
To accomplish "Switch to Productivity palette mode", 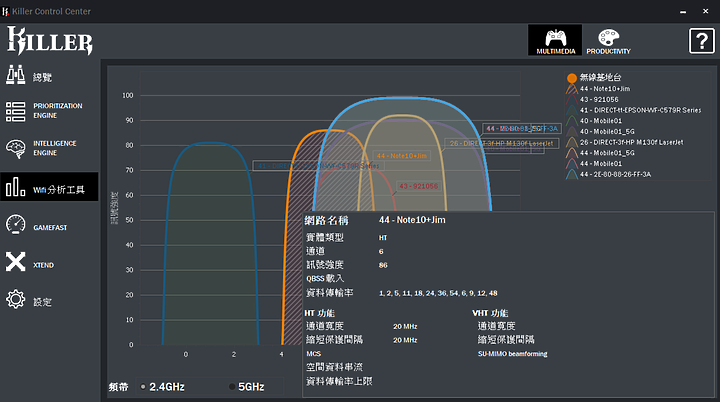I will click(608, 40).
